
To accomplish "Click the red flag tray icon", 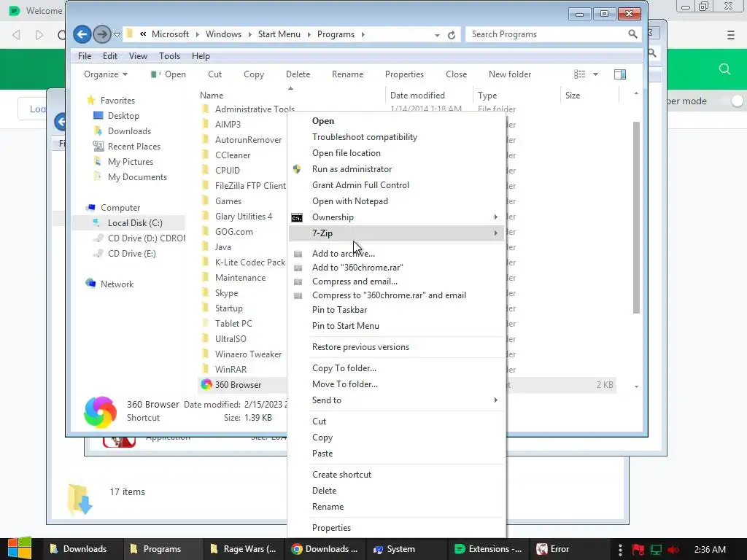I will pos(638,550).
